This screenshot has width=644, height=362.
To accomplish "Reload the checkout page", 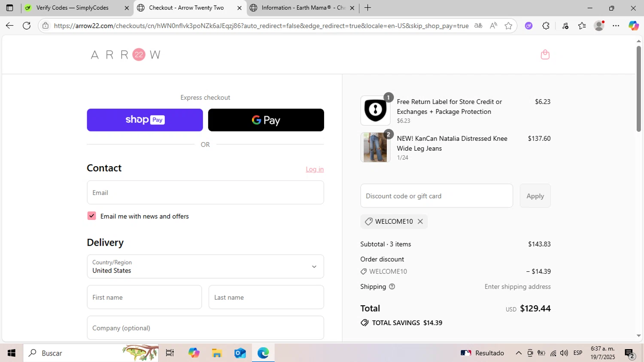I will point(27,26).
